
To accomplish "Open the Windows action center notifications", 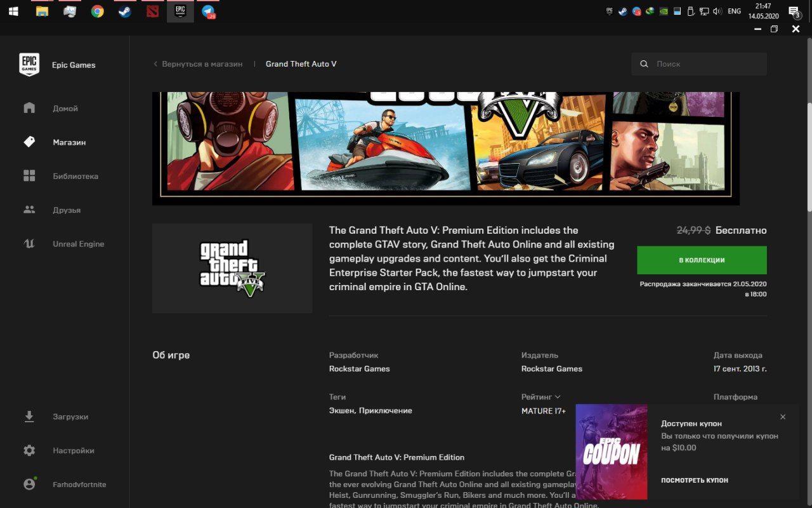I will pyautogui.click(x=796, y=11).
